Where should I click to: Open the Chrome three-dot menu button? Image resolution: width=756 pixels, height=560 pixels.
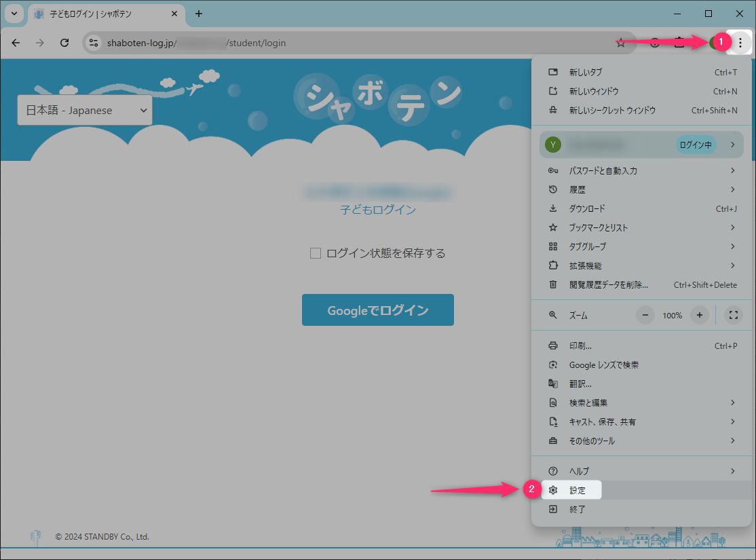[740, 43]
